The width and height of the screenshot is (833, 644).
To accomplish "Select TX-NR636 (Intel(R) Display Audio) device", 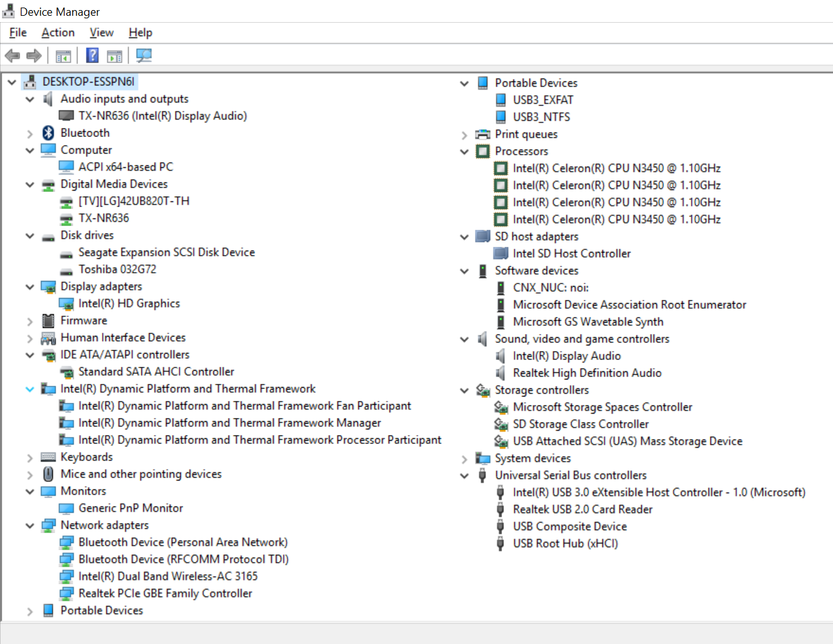I will pos(162,116).
